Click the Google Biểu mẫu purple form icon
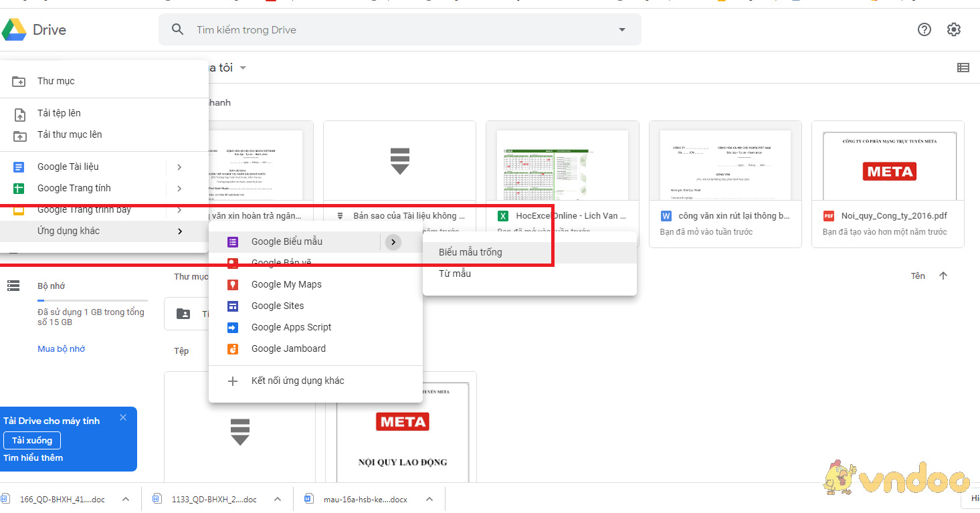 (x=233, y=241)
